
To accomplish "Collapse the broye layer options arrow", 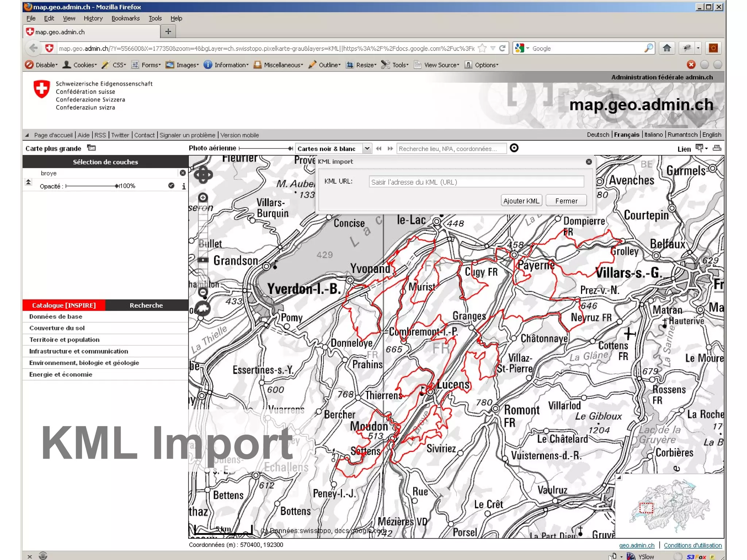I will click(28, 182).
